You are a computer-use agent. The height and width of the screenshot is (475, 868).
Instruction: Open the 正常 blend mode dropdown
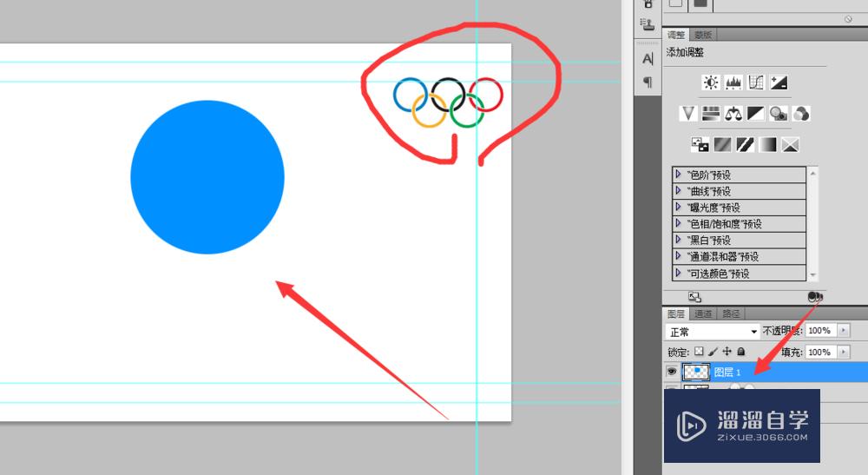pyautogui.click(x=712, y=332)
